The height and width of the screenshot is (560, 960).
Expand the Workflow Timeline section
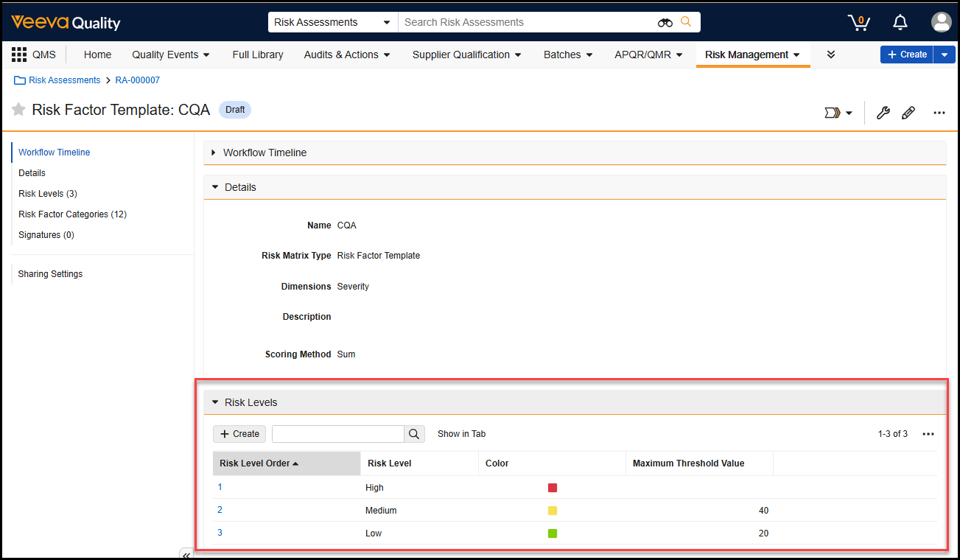[x=214, y=153]
